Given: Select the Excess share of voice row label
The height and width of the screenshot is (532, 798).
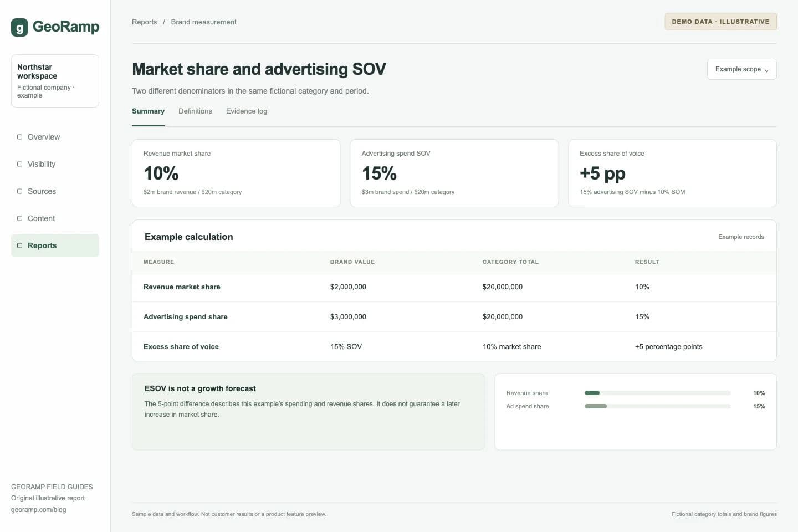Looking at the screenshot, I should [181, 347].
